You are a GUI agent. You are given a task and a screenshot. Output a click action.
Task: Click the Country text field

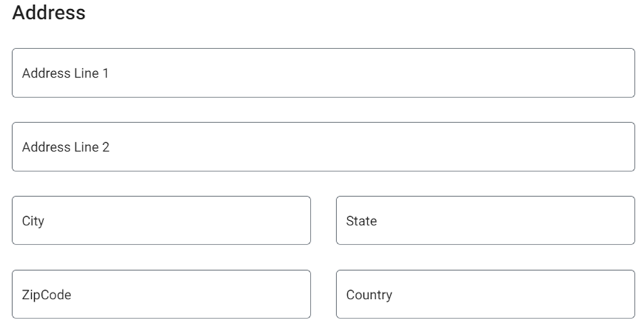(485, 295)
